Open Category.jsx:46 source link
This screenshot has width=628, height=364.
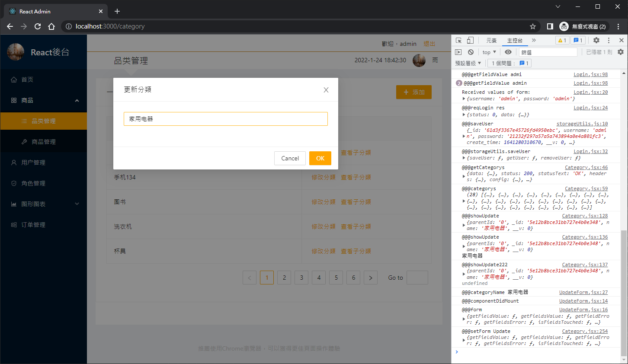click(x=586, y=167)
